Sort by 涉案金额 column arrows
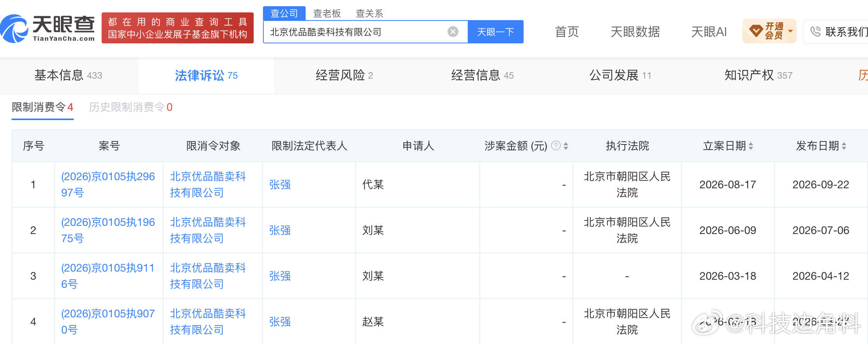Image resolution: width=868 pixels, height=344 pixels. (x=566, y=146)
